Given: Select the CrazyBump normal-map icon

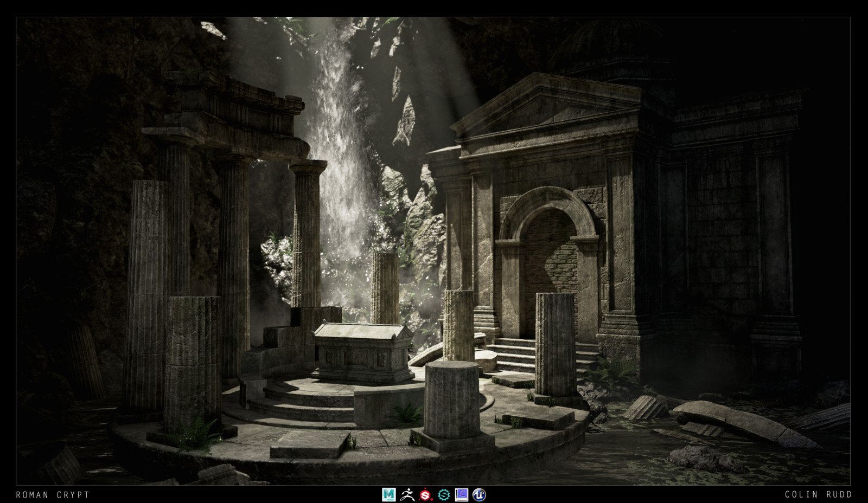Looking at the screenshot, I should pyautogui.click(x=462, y=494).
